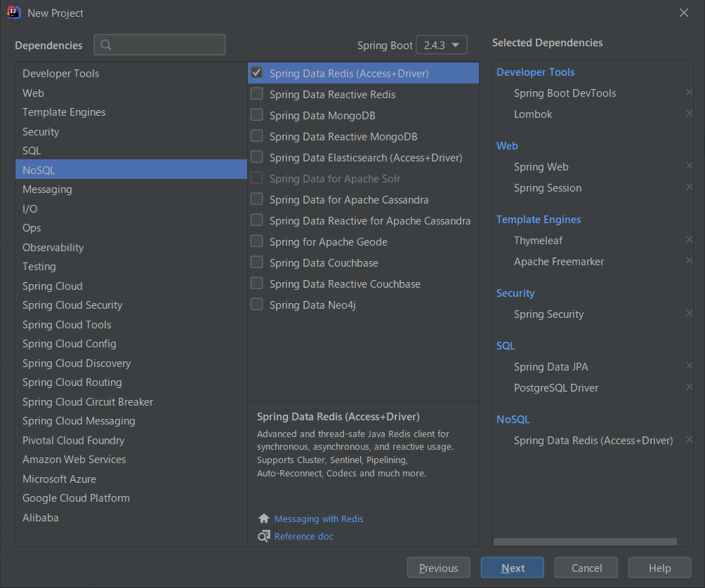
Task: Select Google Cloud Platform category
Action: tap(131, 499)
